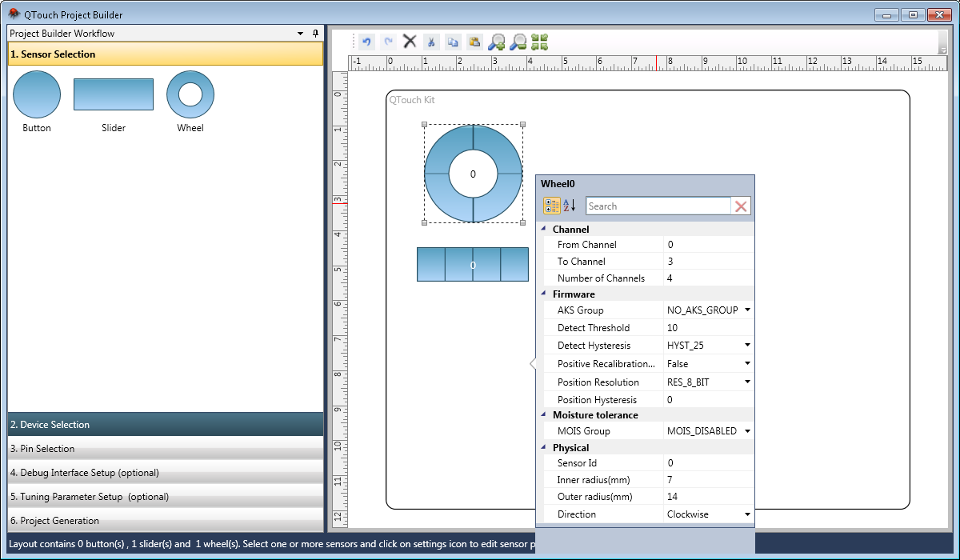Open the Device Selection step
The height and width of the screenshot is (560, 960).
click(x=166, y=425)
